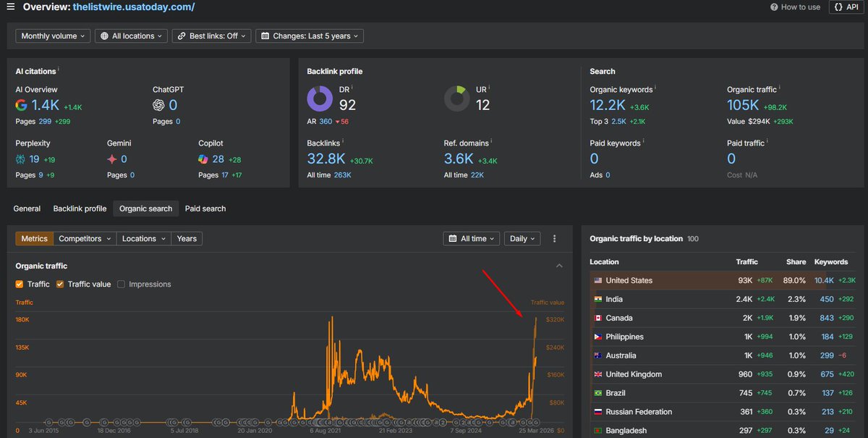The height and width of the screenshot is (438, 868).
Task: Click the Share column header
Action: pos(796,261)
